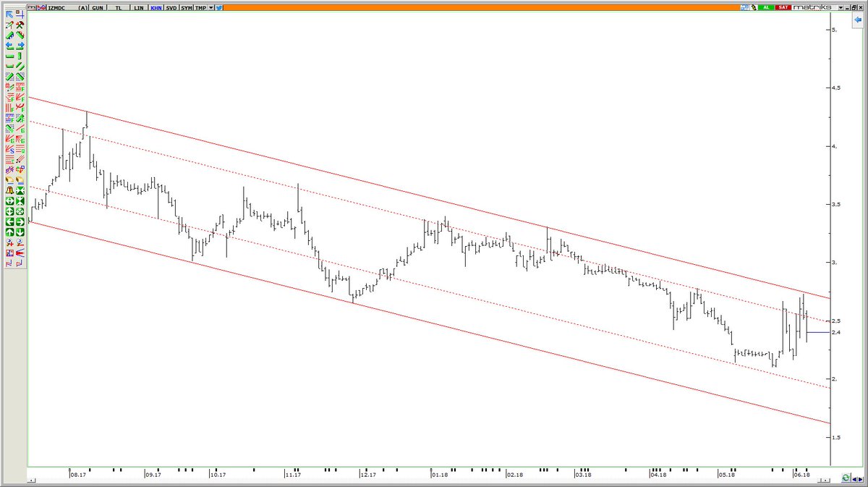This screenshot has height=487, width=868.
Task: Click the 04.18 date label
Action: click(x=658, y=475)
